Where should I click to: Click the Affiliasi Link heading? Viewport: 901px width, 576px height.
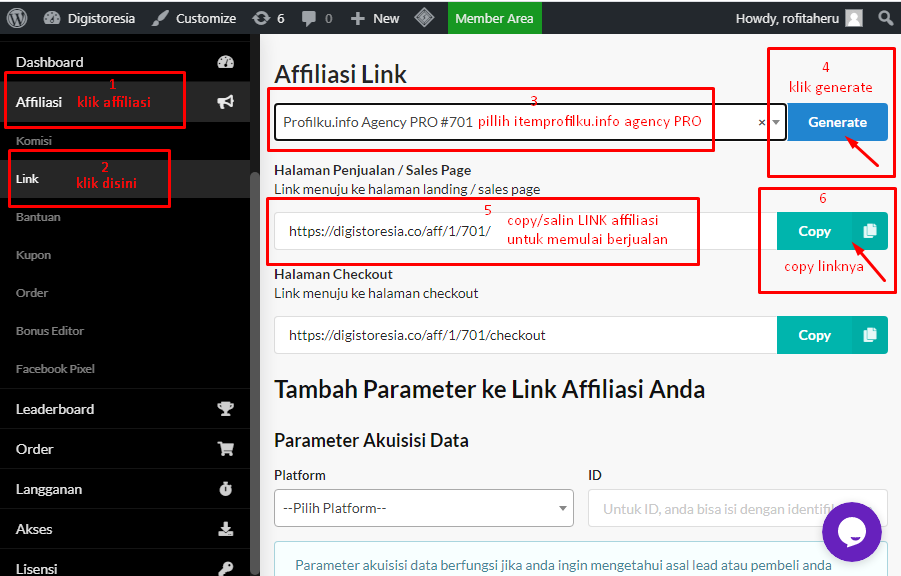point(340,74)
